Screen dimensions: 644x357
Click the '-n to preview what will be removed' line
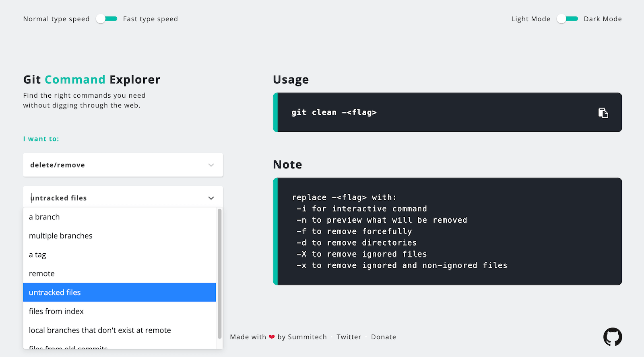[382, 220]
